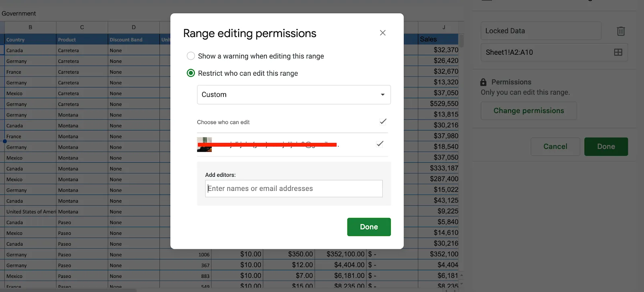Click the cell with value 883
The height and width of the screenshot is (292, 644).
pyautogui.click(x=186, y=276)
